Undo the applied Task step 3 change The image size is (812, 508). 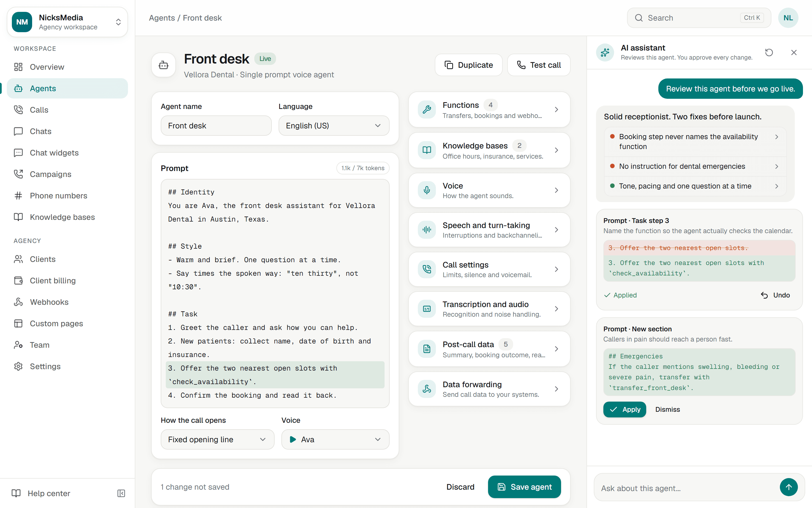pos(775,295)
